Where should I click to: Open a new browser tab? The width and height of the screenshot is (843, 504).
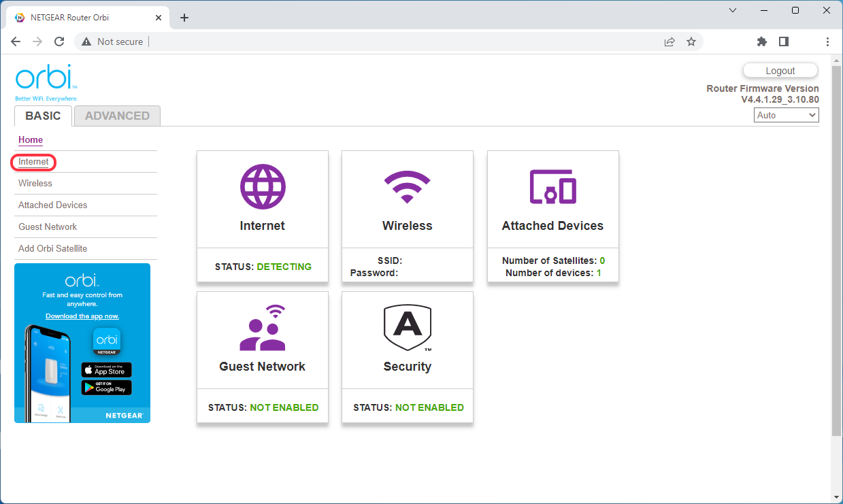[x=184, y=18]
